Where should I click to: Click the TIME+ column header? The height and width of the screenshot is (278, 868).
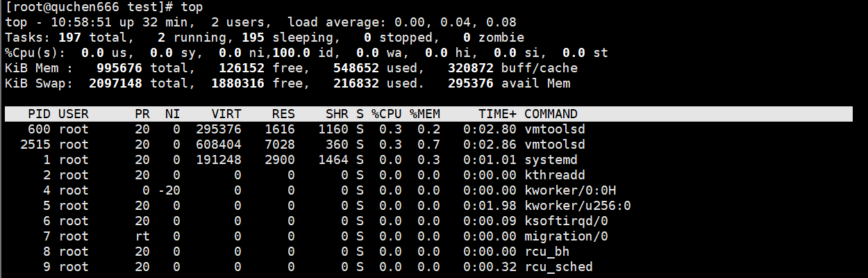[x=497, y=114]
